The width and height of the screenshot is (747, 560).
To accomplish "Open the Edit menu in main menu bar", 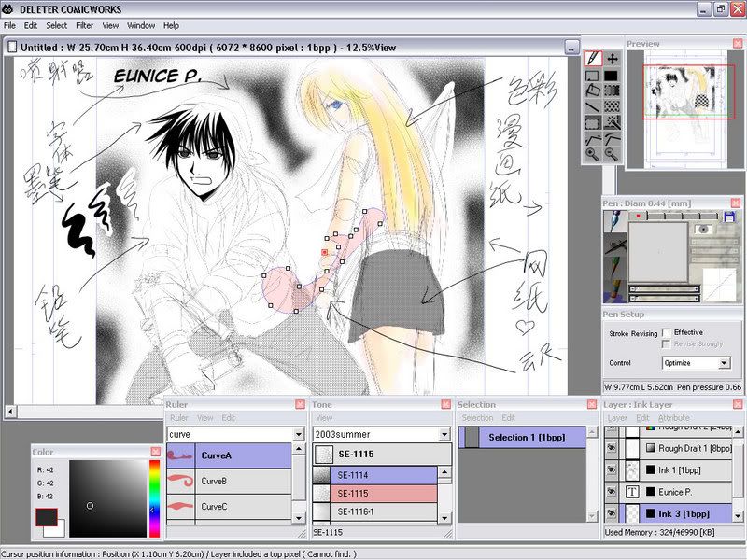I will tap(31, 26).
